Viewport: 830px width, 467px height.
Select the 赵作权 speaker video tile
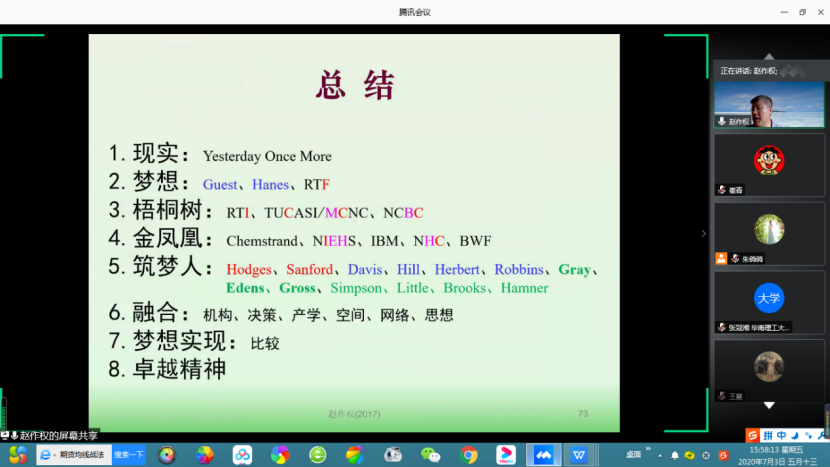(x=769, y=104)
